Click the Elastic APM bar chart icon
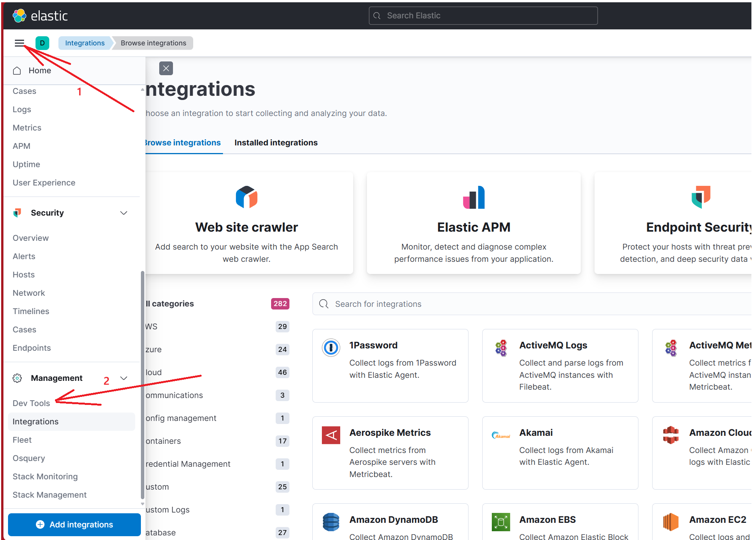 tap(473, 197)
